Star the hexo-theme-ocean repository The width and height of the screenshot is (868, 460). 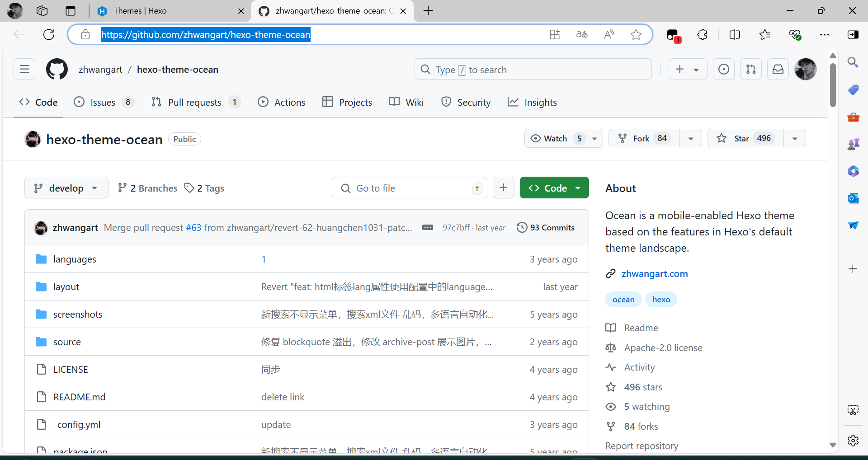[746, 138]
